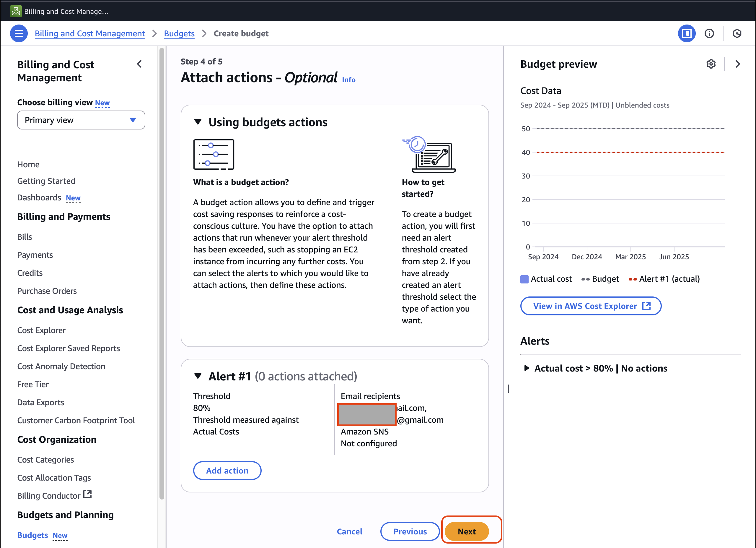Click the Budgets breadcrumb link

(x=179, y=33)
